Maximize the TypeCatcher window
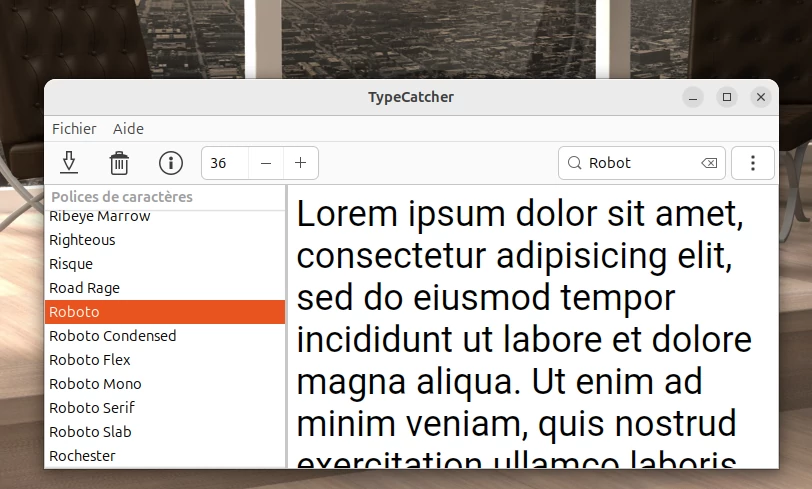This screenshot has height=489, width=812. (727, 97)
